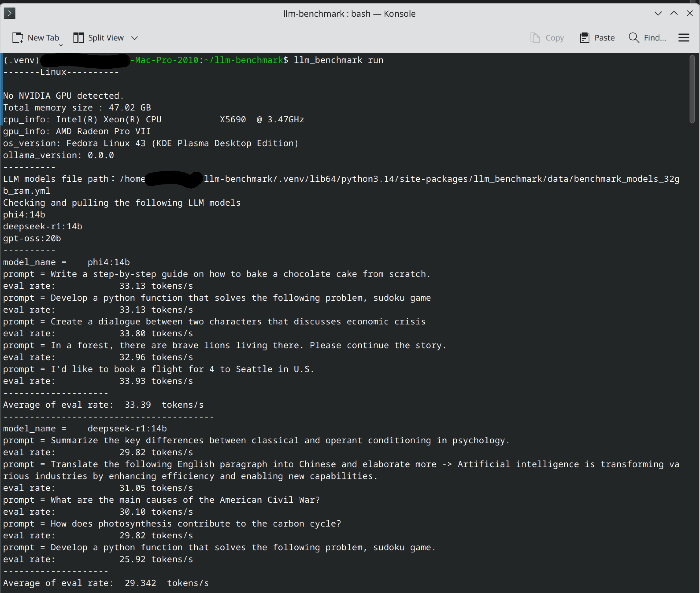The width and height of the screenshot is (700, 593).
Task: Click the brave lions forest prompt line
Action: 225,346
